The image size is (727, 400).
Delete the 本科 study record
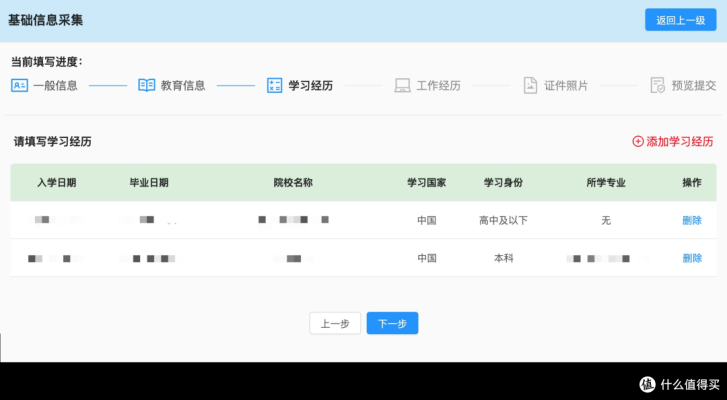point(692,258)
